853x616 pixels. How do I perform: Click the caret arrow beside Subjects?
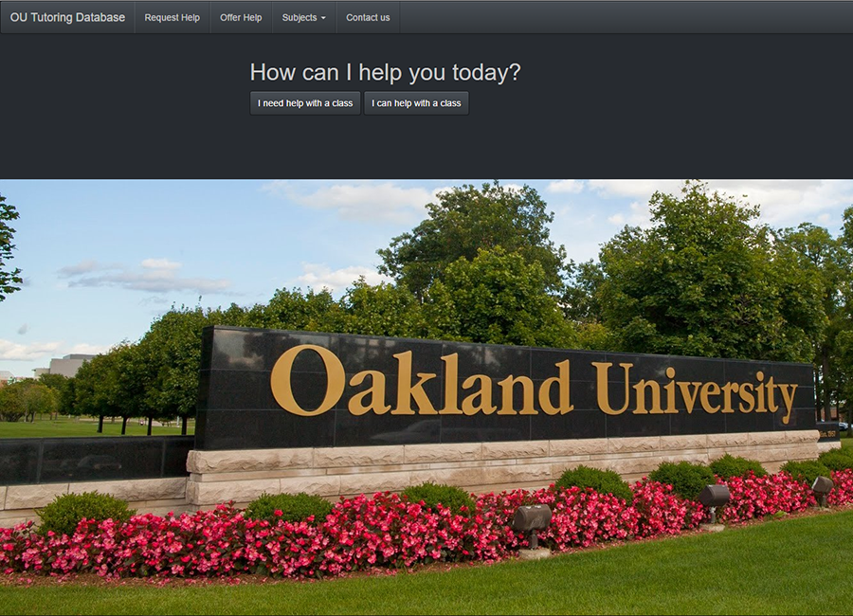click(x=323, y=18)
